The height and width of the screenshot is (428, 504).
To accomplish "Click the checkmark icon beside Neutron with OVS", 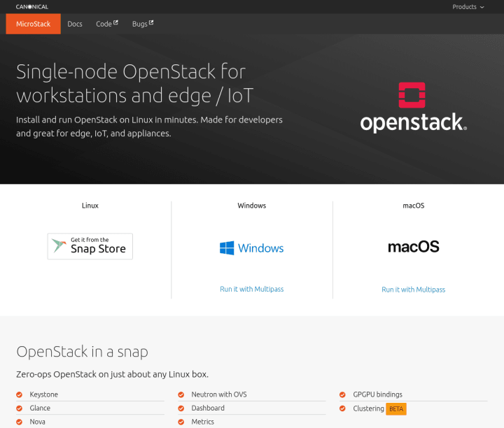I will pyautogui.click(x=181, y=394).
